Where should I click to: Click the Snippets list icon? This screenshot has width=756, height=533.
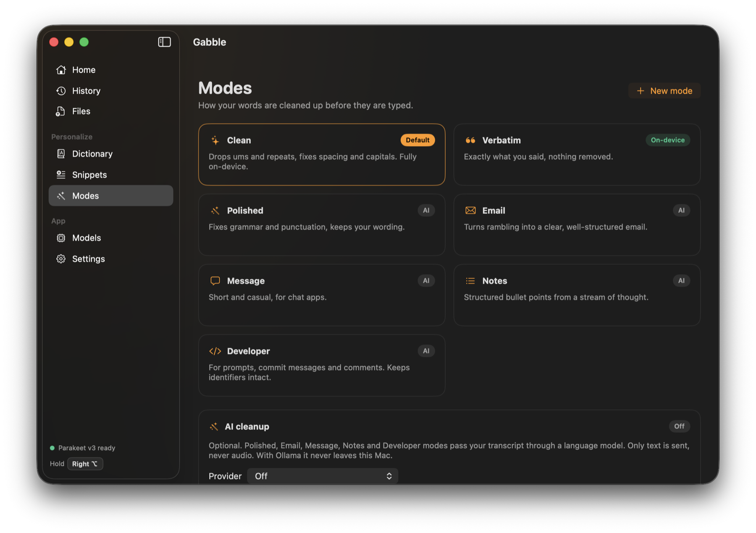tap(61, 174)
